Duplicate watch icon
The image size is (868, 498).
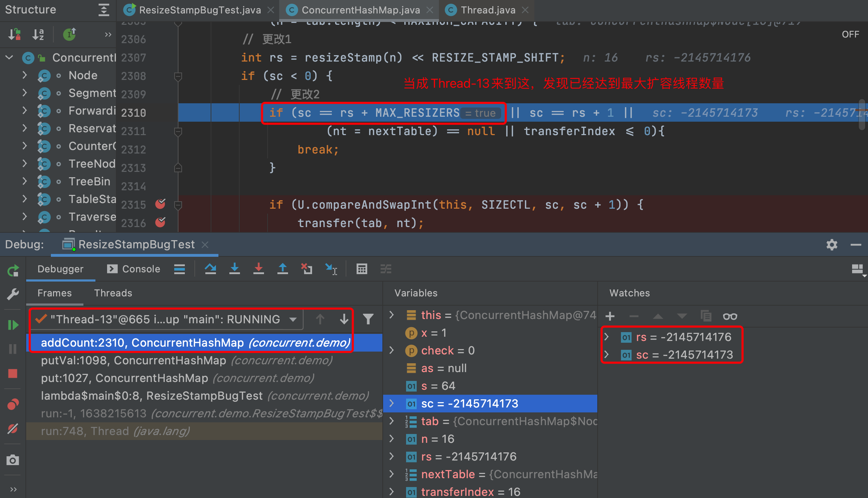point(706,317)
